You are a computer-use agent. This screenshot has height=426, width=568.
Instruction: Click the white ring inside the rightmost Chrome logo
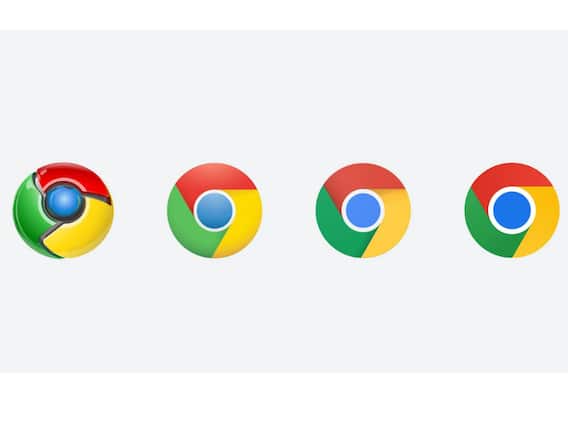click(x=512, y=189)
